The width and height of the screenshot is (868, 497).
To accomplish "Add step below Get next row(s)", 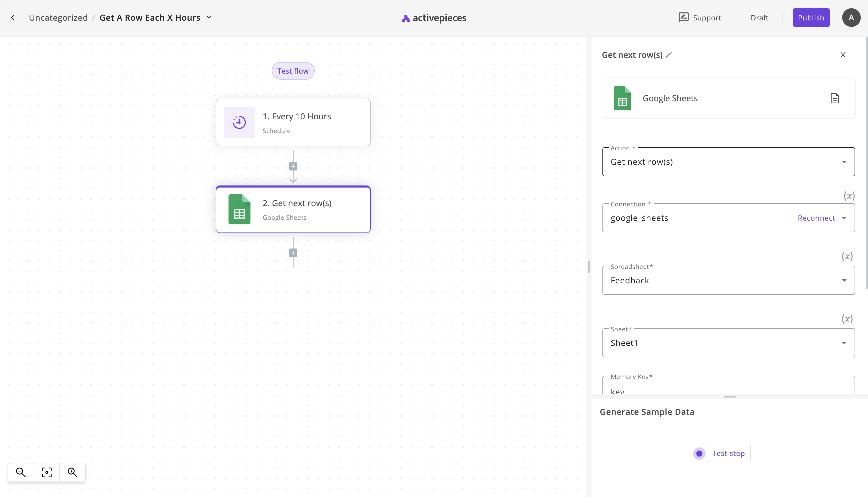I will point(293,253).
